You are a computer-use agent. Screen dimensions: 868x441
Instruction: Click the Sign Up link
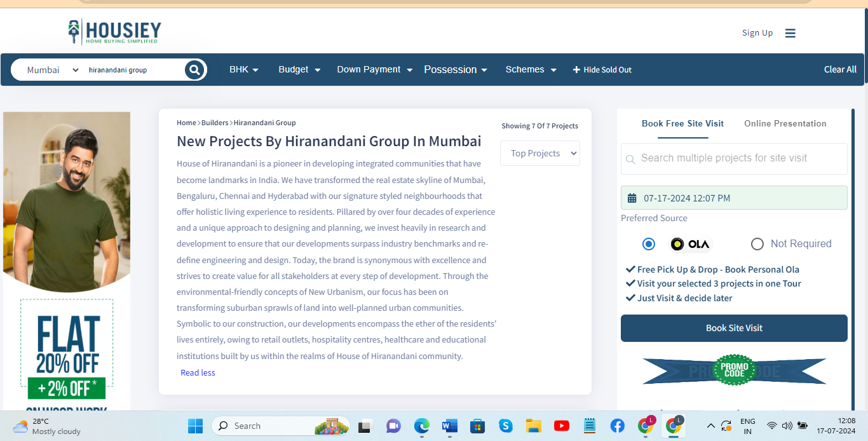[x=757, y=33]
